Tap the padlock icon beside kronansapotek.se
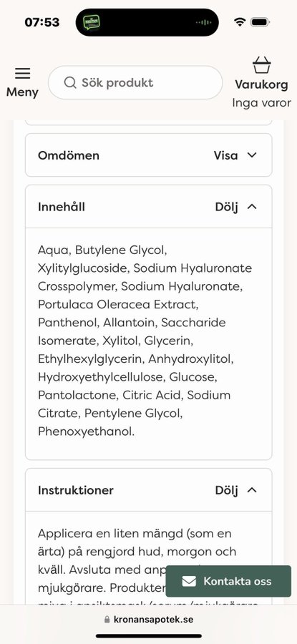Image resolution: width=297 pixels, height=644 pixels. point(107,620)
